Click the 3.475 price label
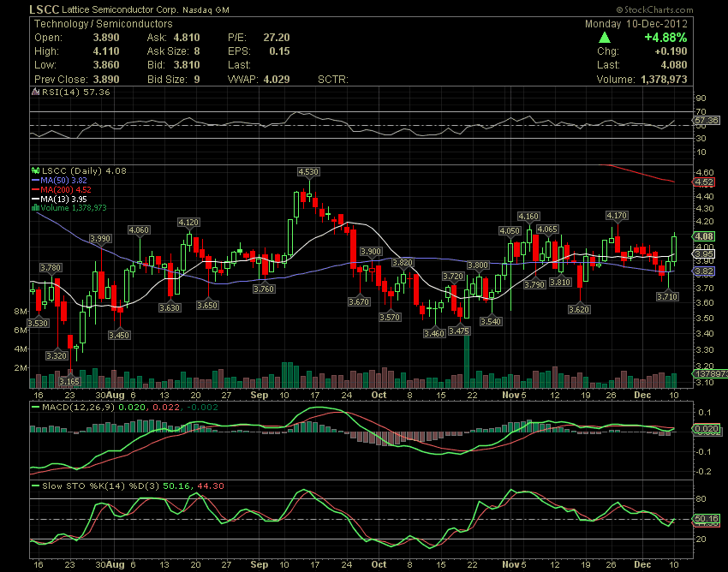 (x=460, y=331)
